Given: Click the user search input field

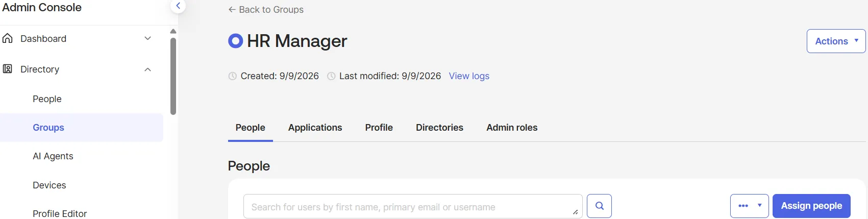Looking at the screenshot, I should (x=413, y=206).
